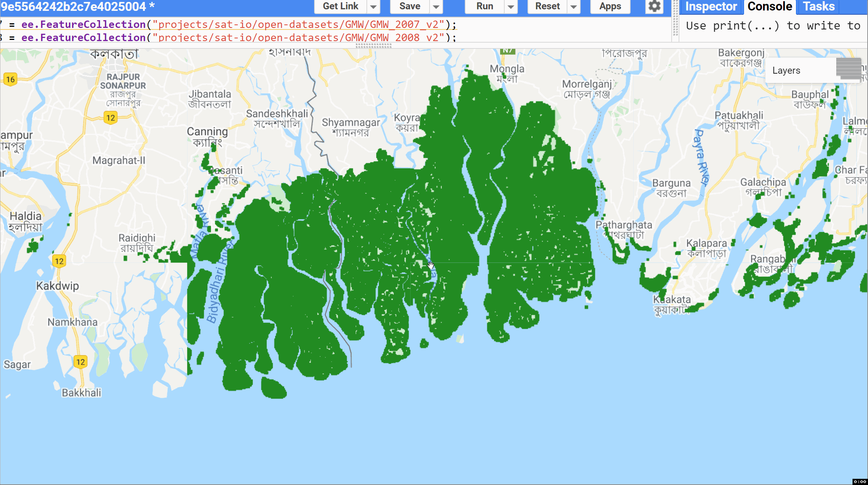Click highway 12 shield near Kakdwip

pyautogui.click(x=59, y=261)
